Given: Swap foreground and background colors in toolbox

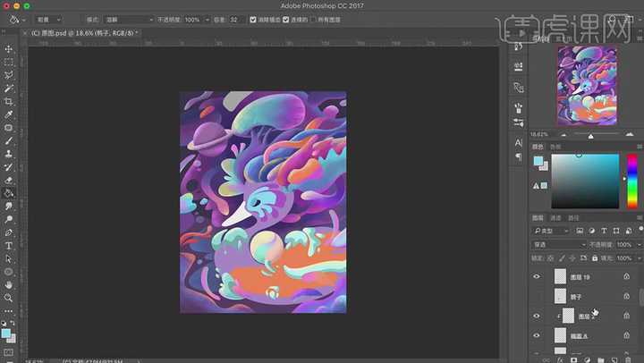Looking at the screenshot, I should pyautogui.click(x=13, y=323).
